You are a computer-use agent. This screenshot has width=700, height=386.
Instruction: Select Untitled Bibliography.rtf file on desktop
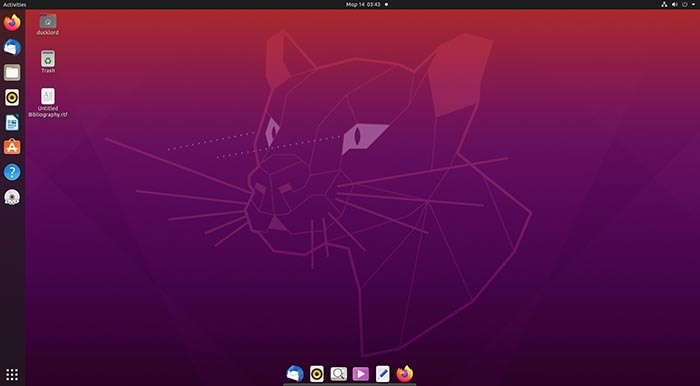coord(48,103)
